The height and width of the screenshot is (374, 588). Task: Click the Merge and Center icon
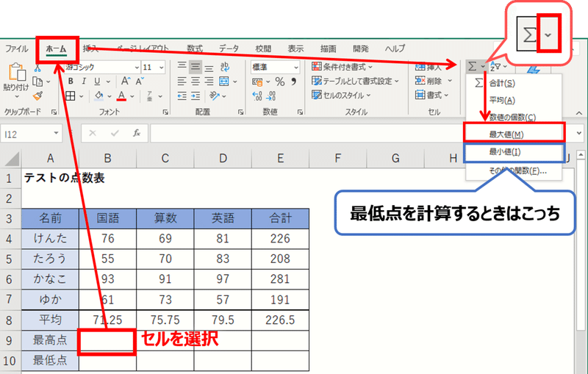click(224, 82)
